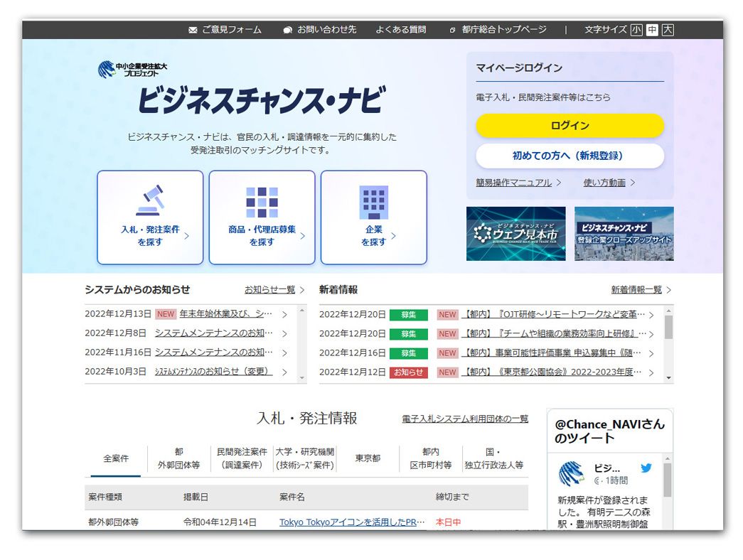The image size is (743, 560).
Task: Click the gavel icon for bid search
Action: click(x=150, y=200)
